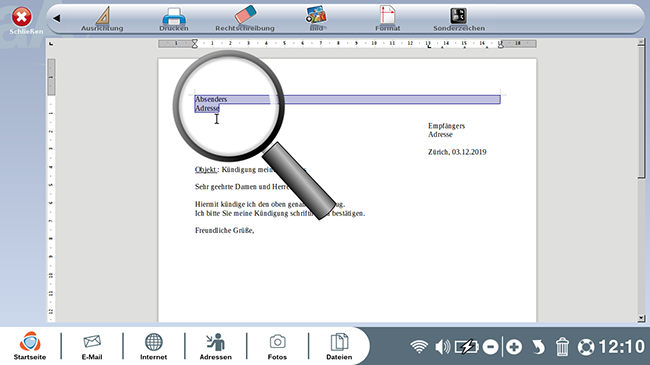Open the trash bin icon
This screenshot has width=650, height=365.
coord(562,347)
